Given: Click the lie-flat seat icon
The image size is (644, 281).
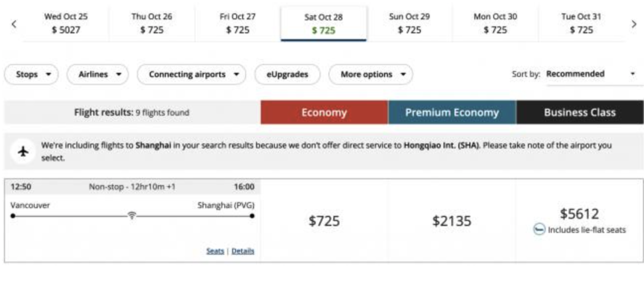Looking at the screenshot, I should click(x=539, y=230).
